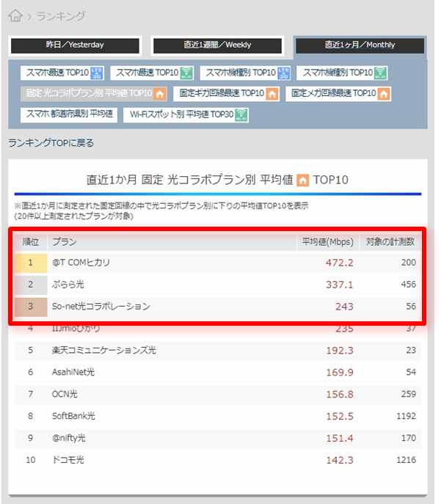Select the SoftBank光 plan row

pos(218,416)
